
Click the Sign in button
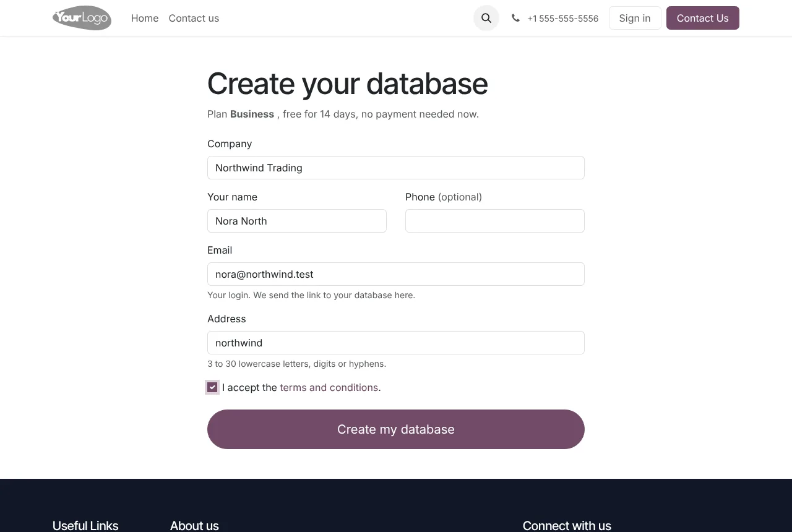[x=635, y=18]
